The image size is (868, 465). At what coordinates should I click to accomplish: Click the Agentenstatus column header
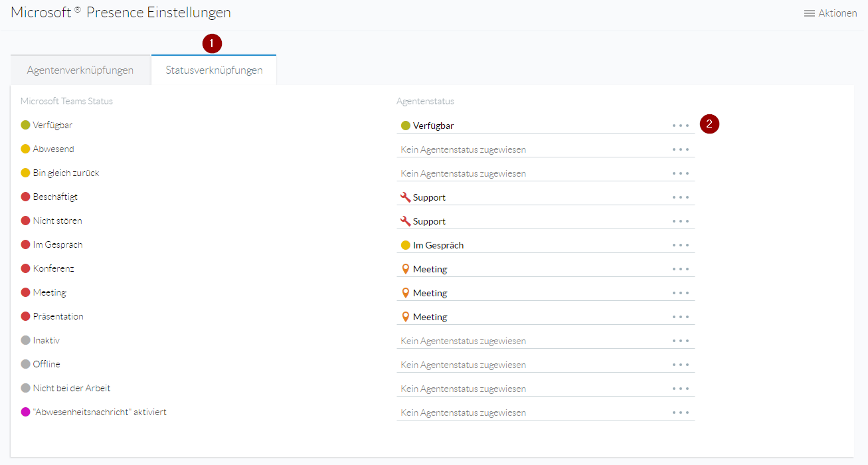(425, 101)
